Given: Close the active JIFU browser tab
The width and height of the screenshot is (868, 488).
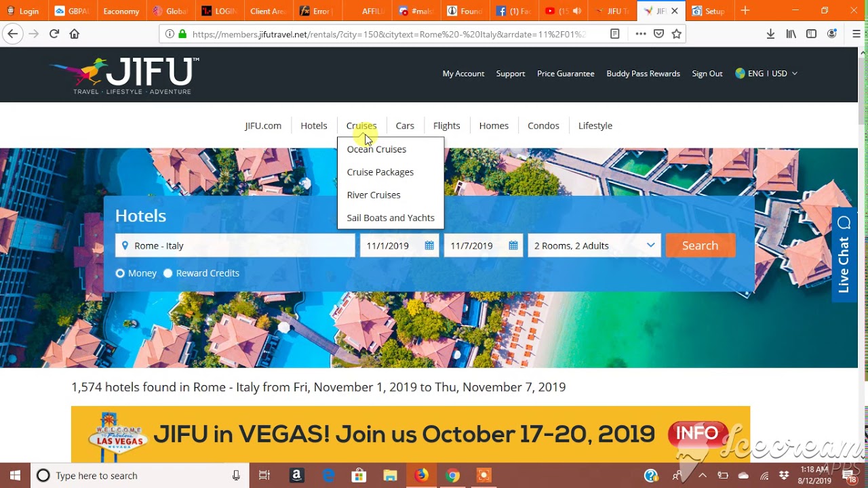Looking at the screenshot, I should pyautogui.click(x=674, y=11).
